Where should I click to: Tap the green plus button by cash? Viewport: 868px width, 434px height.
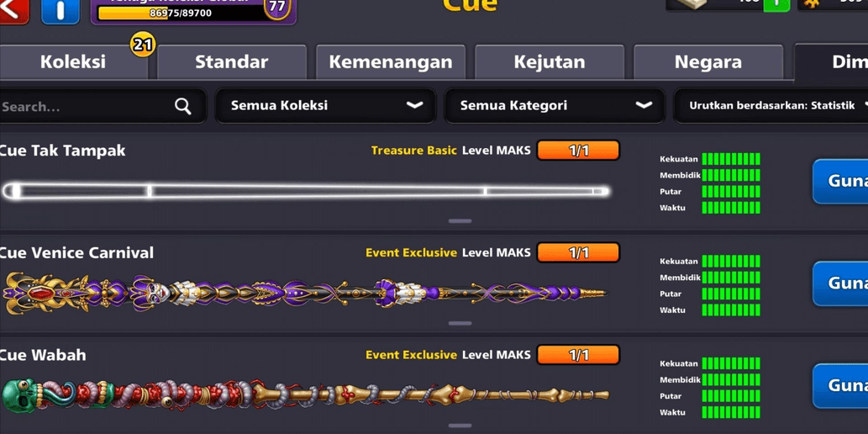point(776,4)
